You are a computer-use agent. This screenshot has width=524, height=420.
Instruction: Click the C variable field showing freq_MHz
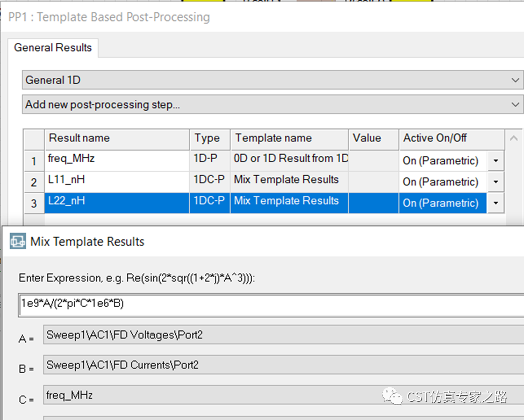[284, 395]
